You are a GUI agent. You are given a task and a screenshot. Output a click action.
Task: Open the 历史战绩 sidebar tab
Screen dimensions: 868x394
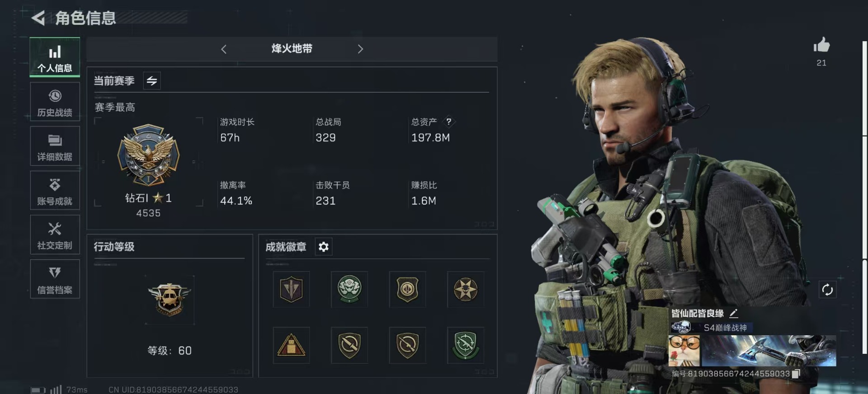(55, 102)
